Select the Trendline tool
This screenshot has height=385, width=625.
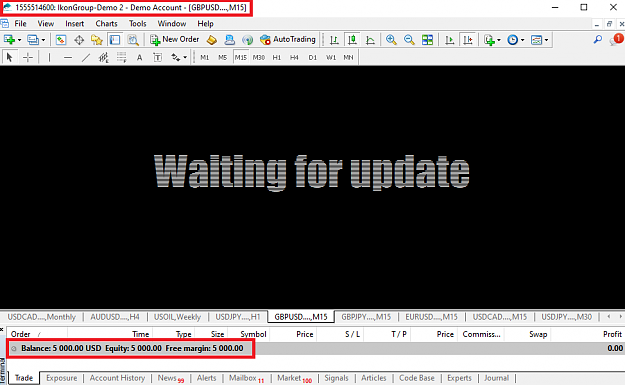tap(86, 57)
